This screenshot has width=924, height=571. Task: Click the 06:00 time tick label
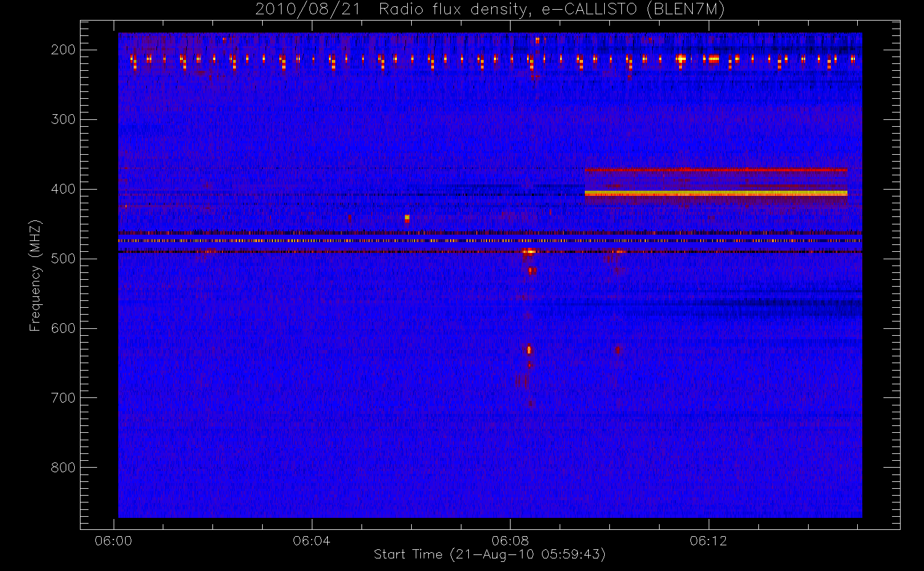(x=113, y=541)
